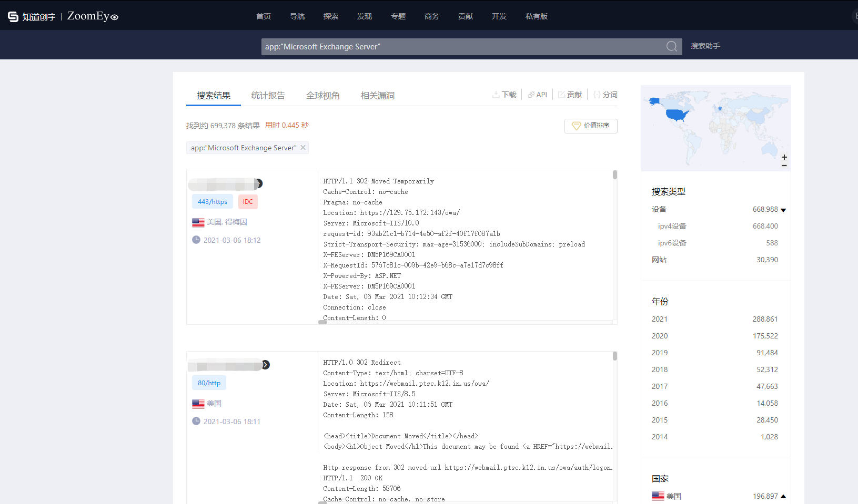
Task: Click the 找到约 699,378 条结果 text
Action: coord(223,126)
